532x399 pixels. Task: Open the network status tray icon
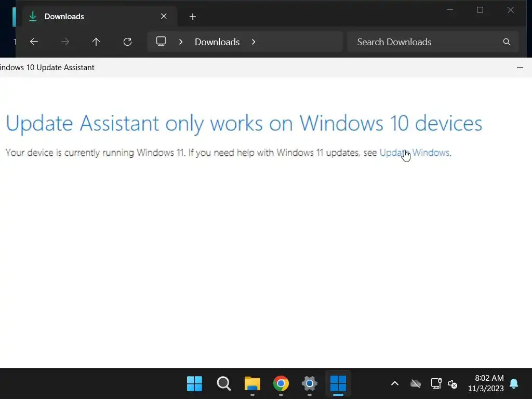pos(436,384)
